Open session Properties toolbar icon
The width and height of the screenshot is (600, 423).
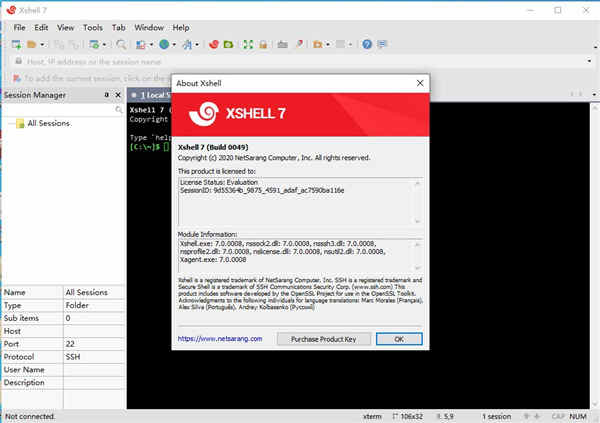[94, 44]
